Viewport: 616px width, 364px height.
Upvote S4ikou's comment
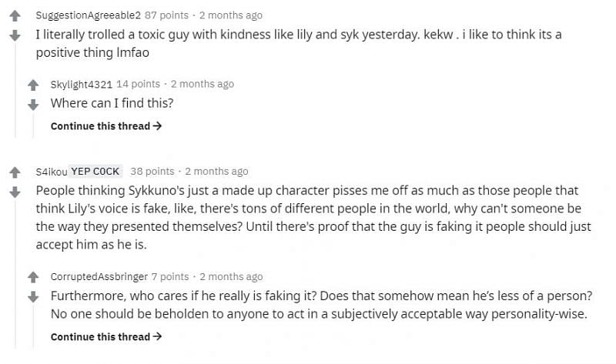(13, 172)
